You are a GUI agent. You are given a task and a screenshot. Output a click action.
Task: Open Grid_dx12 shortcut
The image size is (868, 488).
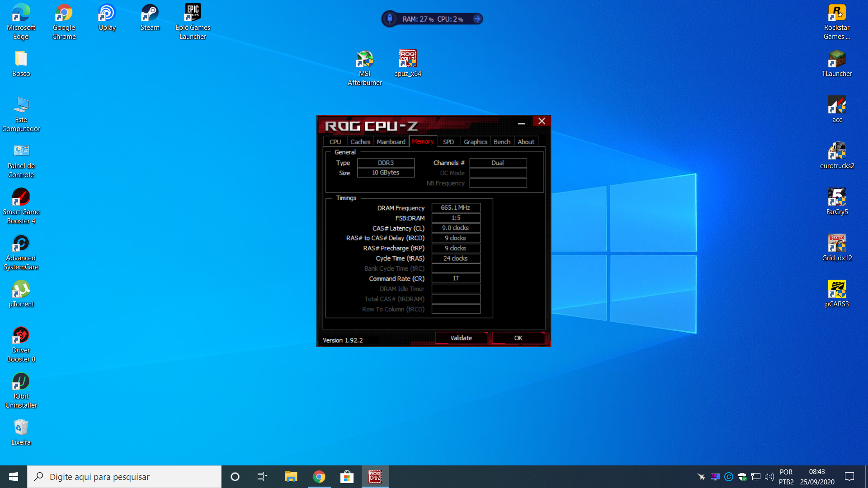click(x=837, y=248)
